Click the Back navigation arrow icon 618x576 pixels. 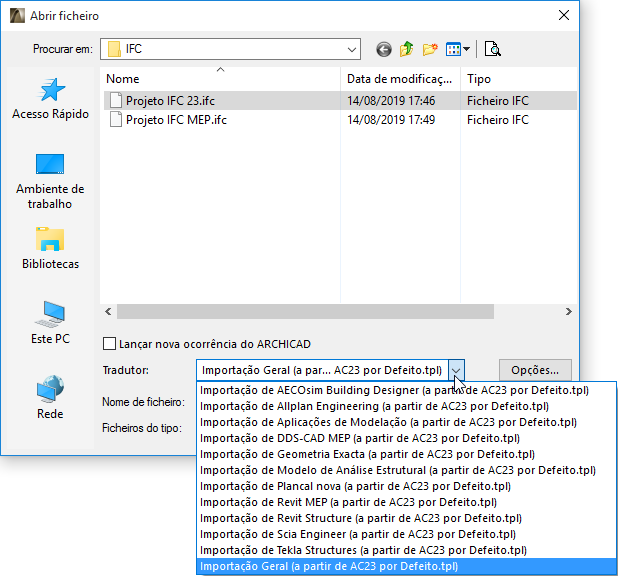383,50
